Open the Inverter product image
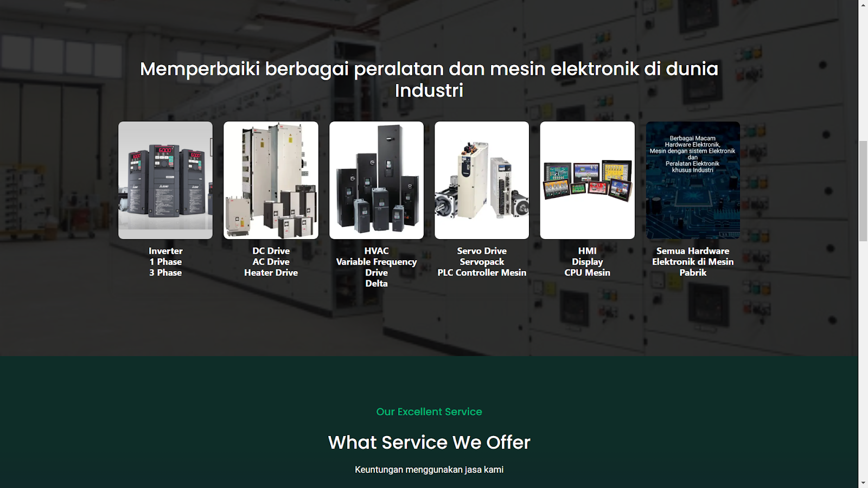868x488 pixels. click(165, 180)
